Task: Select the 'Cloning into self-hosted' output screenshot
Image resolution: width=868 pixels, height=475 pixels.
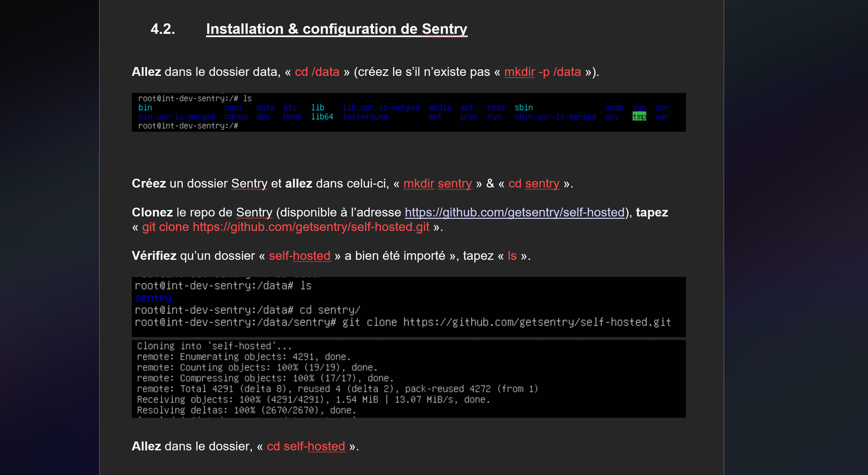Action: [x=408, y=379]
